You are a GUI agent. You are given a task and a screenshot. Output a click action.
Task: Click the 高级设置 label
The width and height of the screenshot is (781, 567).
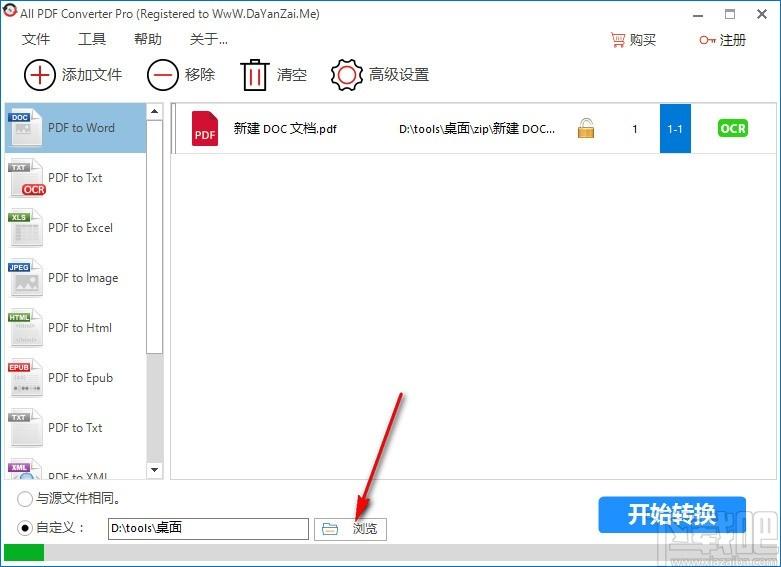pyautogui.click(x=399, y=75)
